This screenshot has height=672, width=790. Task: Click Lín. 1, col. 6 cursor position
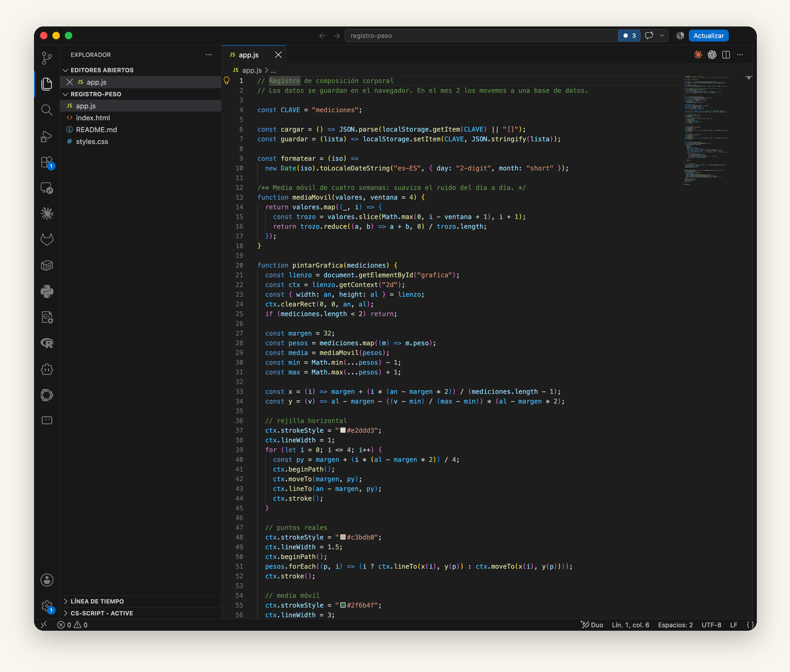click(x=630, y=625)
